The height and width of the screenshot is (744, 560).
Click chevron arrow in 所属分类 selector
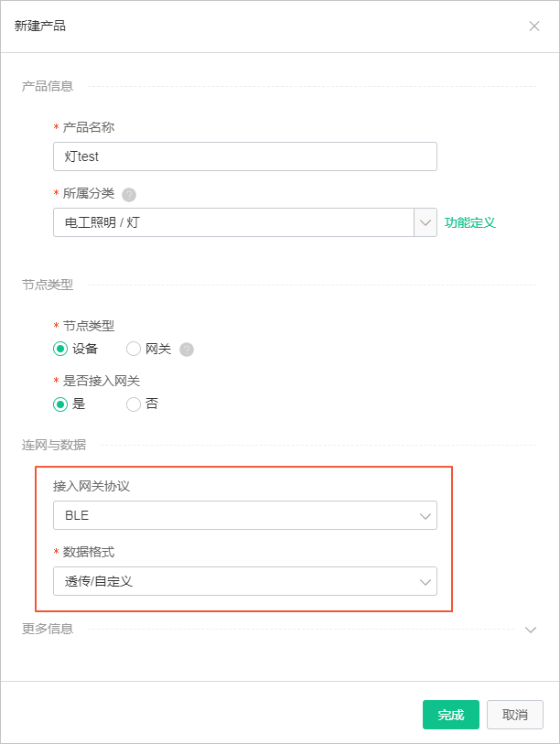425,222
